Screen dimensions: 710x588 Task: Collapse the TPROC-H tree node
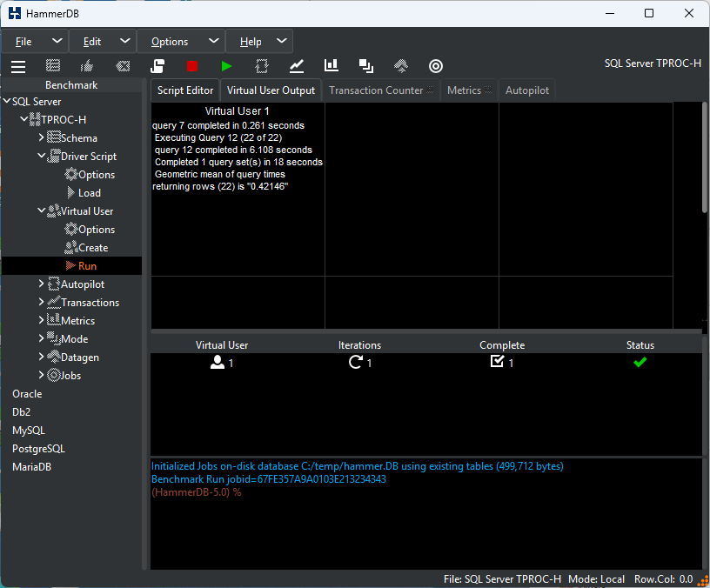pos(23,119)
